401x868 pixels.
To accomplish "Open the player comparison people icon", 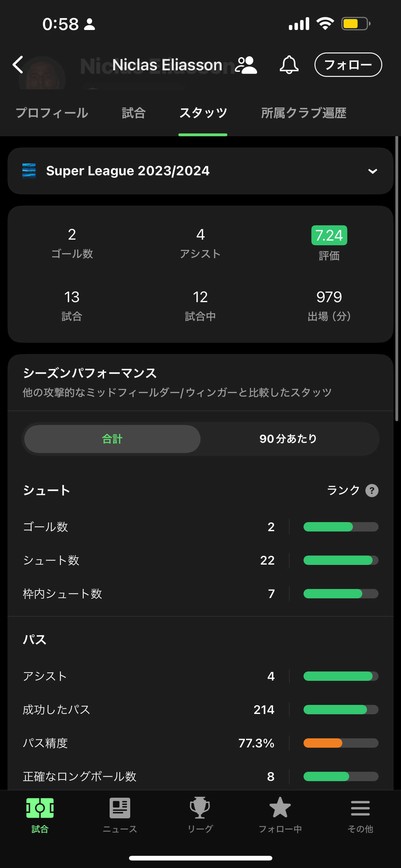I will coord(246,65).
